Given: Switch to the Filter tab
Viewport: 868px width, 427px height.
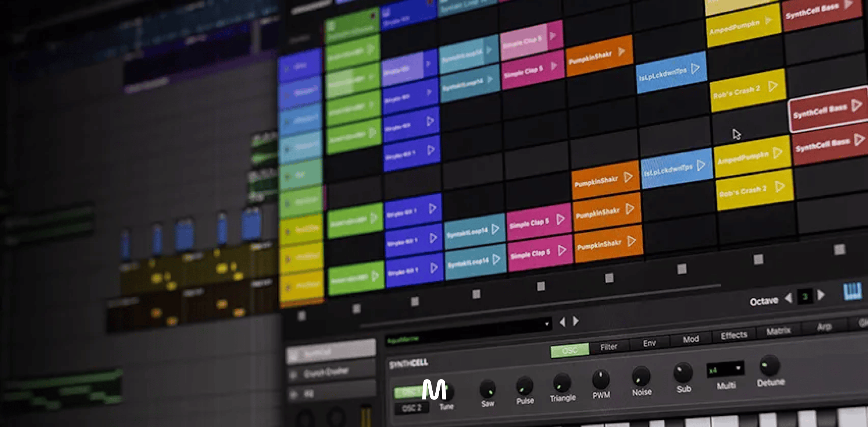Looking at the screenshot, I should tap(608, 347).
